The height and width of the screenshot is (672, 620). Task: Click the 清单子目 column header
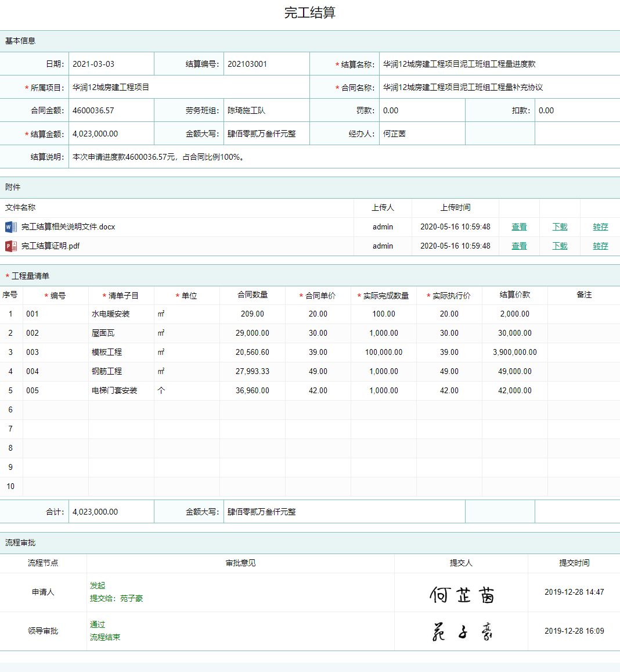coord(120,295)
